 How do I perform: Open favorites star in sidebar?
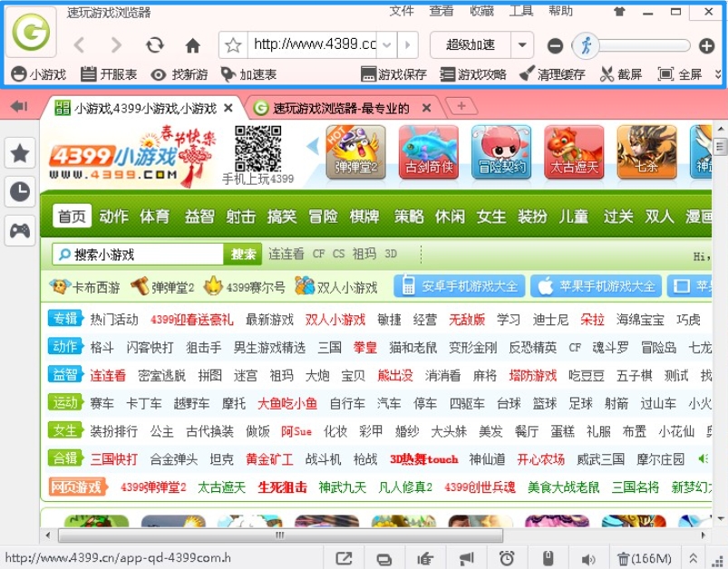pos(20,153)
